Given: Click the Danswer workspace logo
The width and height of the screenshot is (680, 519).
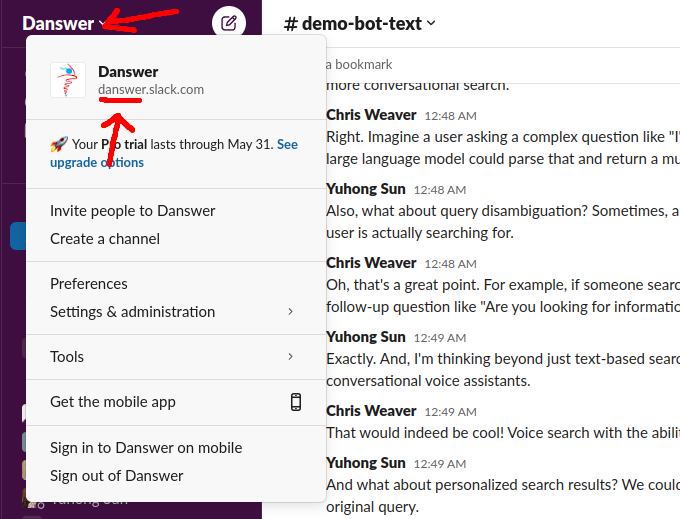Looking at the screenshot, I should point(68,80).
